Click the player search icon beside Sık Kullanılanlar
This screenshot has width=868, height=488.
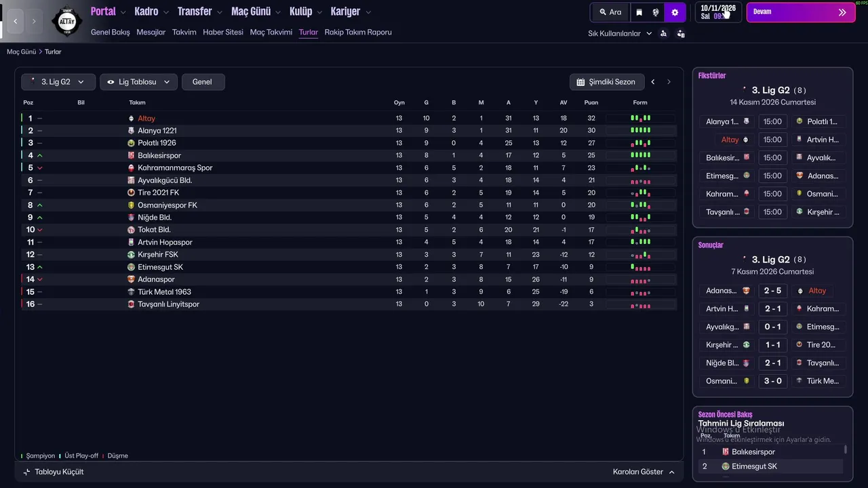click(x=663, y=33)
